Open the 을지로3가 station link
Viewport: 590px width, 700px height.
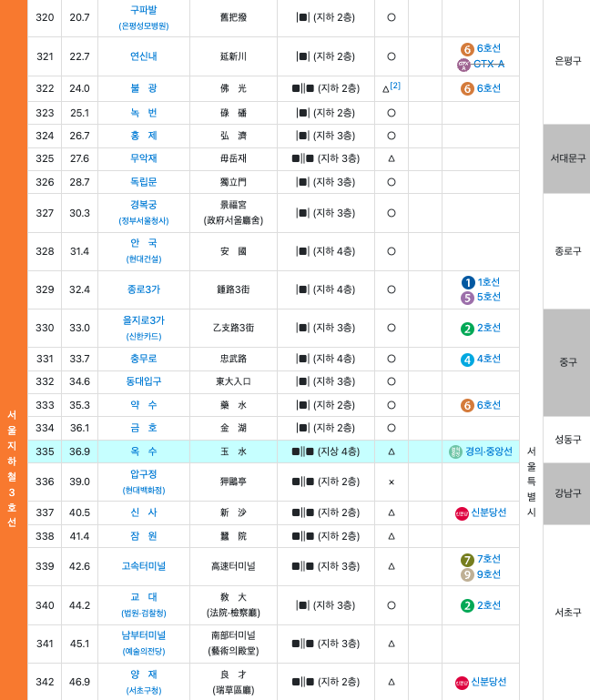pyautogui.click(x=143, y=320)
